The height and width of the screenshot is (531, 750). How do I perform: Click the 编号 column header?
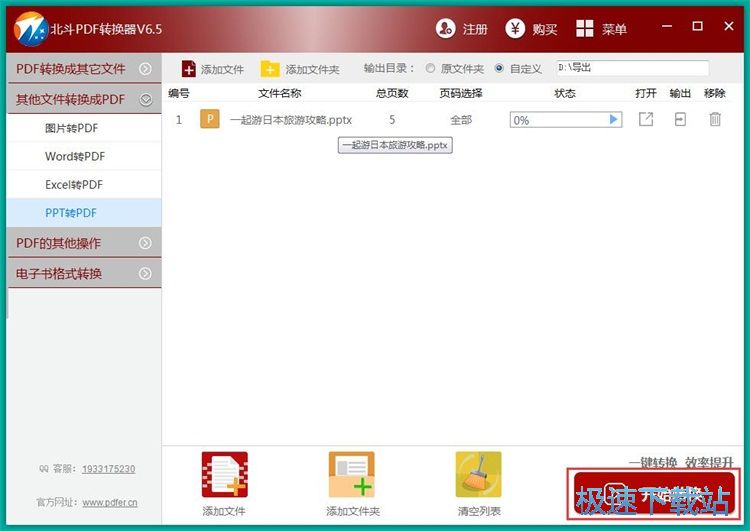pos(178,93)
